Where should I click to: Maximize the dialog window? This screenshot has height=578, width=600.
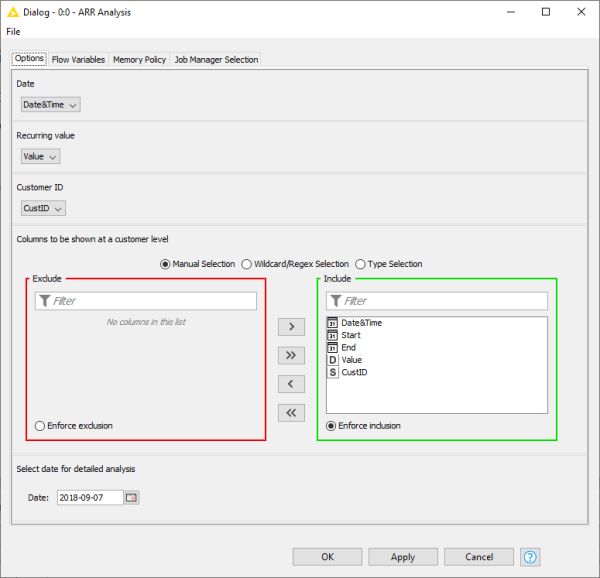tap(546, 12)
